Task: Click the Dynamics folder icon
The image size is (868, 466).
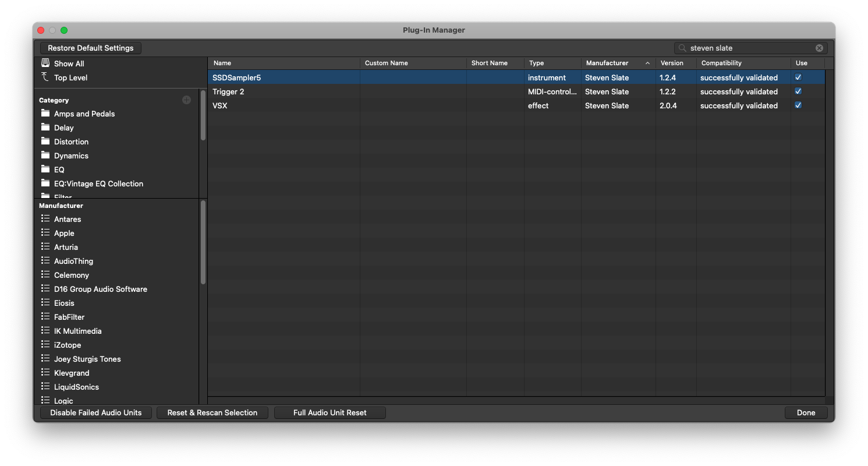Action: pyautogui.click(x=45, y=155)
